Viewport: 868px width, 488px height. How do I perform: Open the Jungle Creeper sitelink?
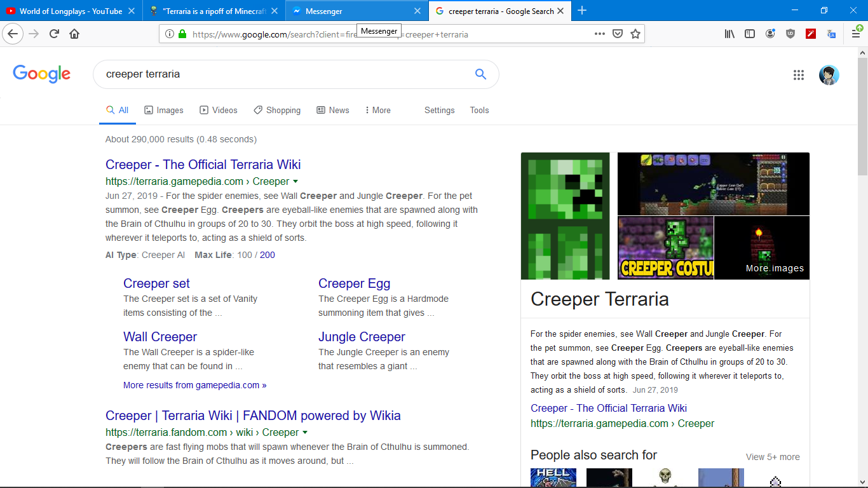click(362, 337)
